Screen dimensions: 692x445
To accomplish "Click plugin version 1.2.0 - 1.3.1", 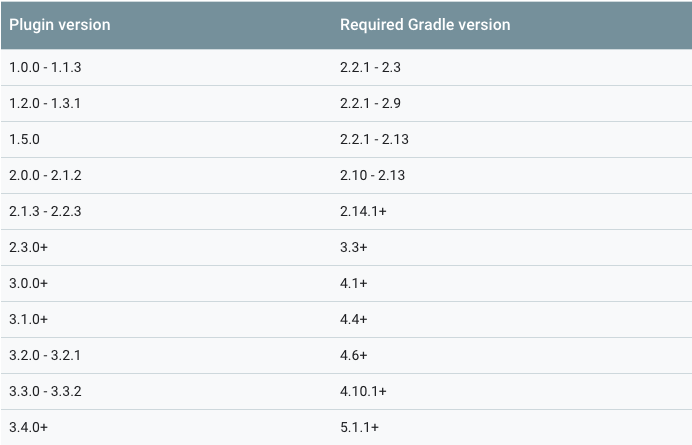I will point(45,103).
